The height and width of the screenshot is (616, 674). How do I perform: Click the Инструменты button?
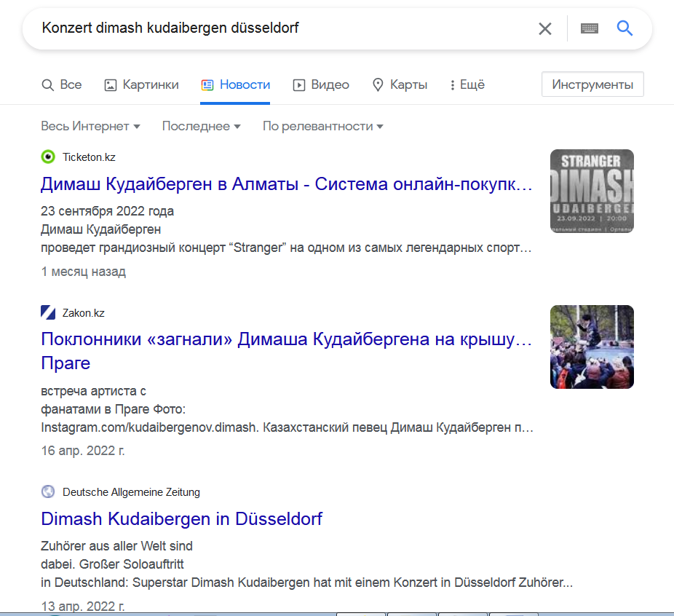pyautogui.click(x=592, y=84)
